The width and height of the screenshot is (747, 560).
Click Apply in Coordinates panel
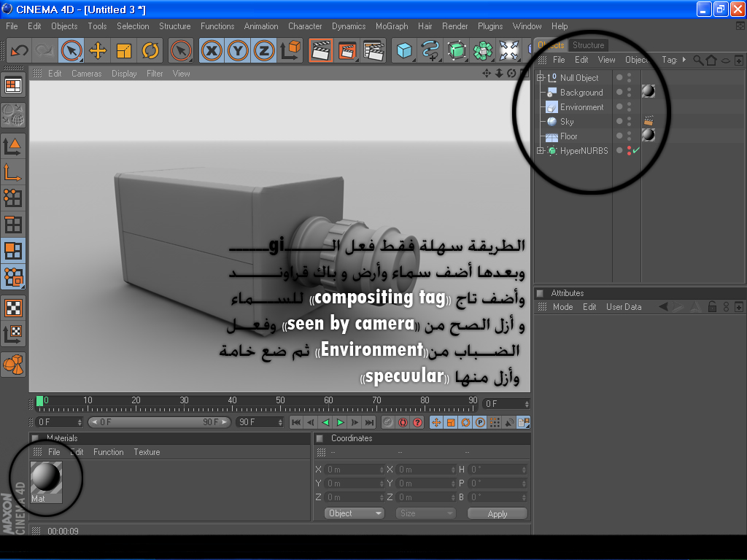tap(498, 514)
